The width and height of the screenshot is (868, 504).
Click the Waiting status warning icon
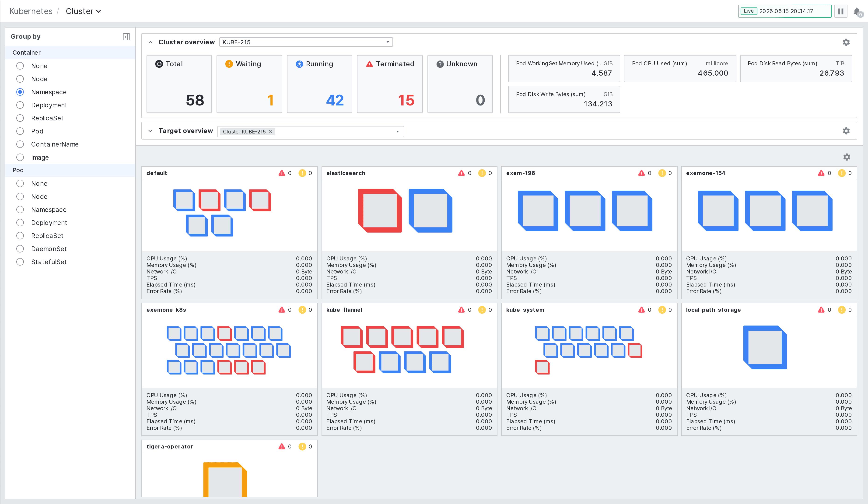pyautogui.click(x=229, y=64)
